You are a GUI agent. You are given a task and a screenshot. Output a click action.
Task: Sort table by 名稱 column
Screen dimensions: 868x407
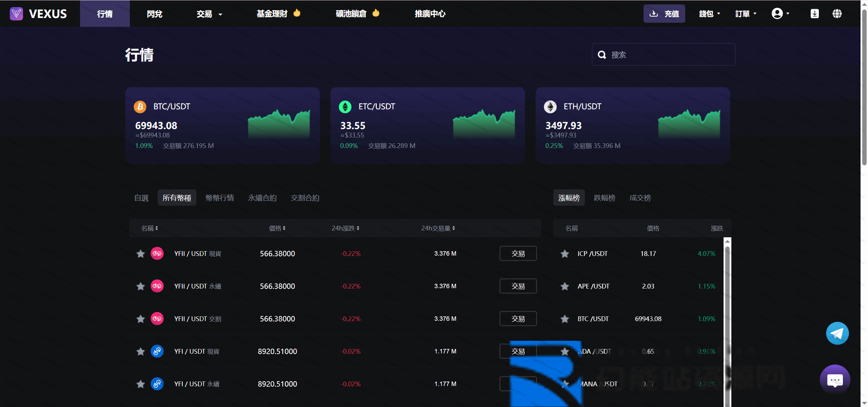click(x=150, y=228)
